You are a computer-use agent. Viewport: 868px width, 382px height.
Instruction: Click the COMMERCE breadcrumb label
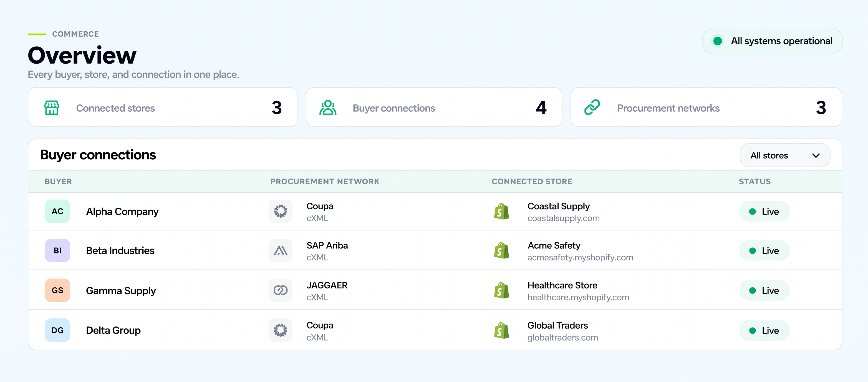tap(75, 34)
